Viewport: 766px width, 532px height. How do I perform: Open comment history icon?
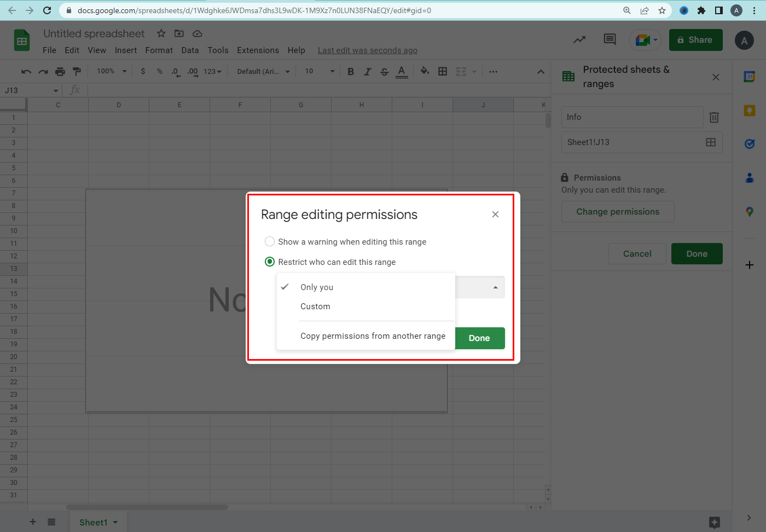pos(610,39)
